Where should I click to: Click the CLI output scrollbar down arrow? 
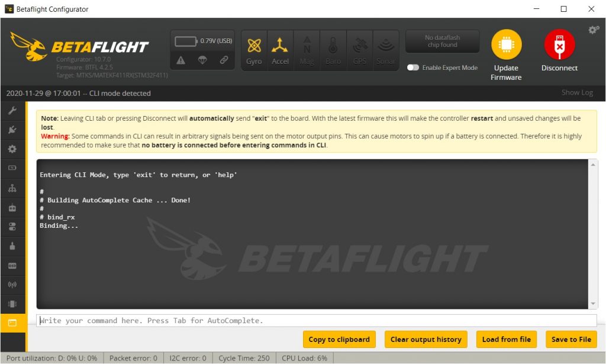pyautogui.click(x=593, y=304)
